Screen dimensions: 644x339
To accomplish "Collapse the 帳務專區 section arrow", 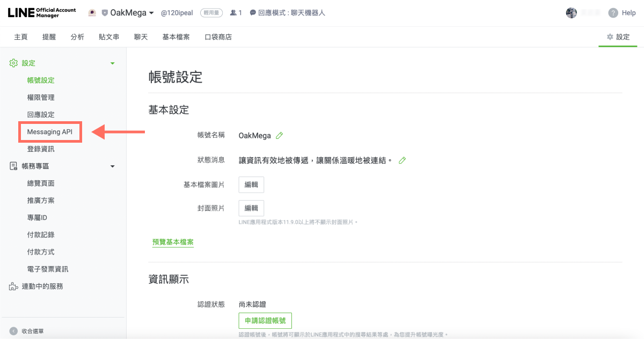I will click(112, 166).
